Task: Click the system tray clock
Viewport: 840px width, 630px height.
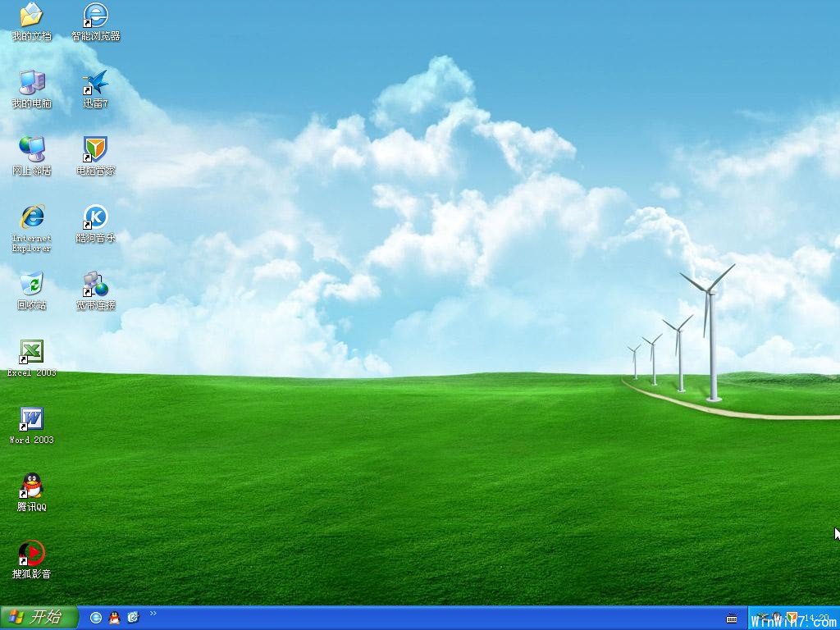Action: pos(817,618)
